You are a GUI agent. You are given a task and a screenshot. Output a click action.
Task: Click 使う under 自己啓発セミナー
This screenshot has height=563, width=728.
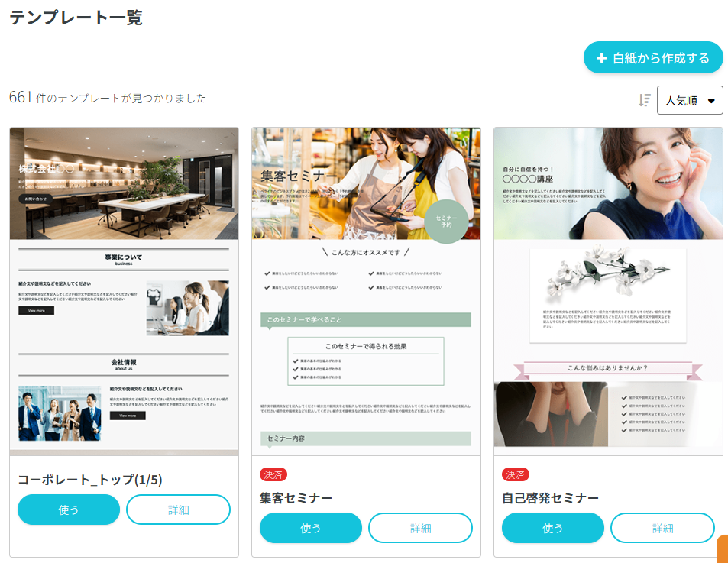(552, 528)
